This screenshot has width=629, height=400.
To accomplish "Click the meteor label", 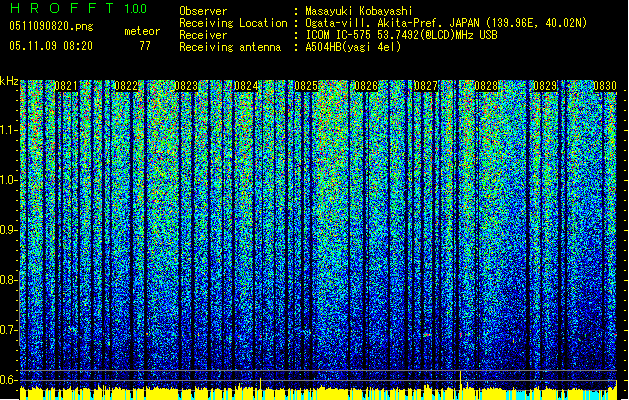I will (141, 31).
